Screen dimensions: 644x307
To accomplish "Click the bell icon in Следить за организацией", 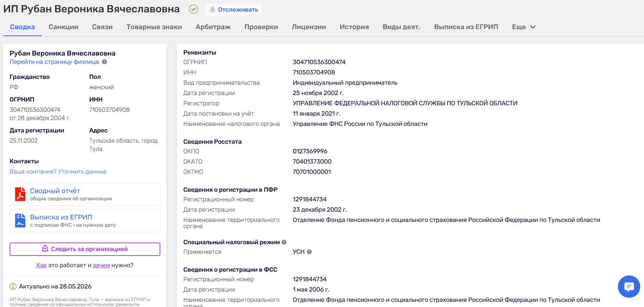I will (x=45, y=249).
